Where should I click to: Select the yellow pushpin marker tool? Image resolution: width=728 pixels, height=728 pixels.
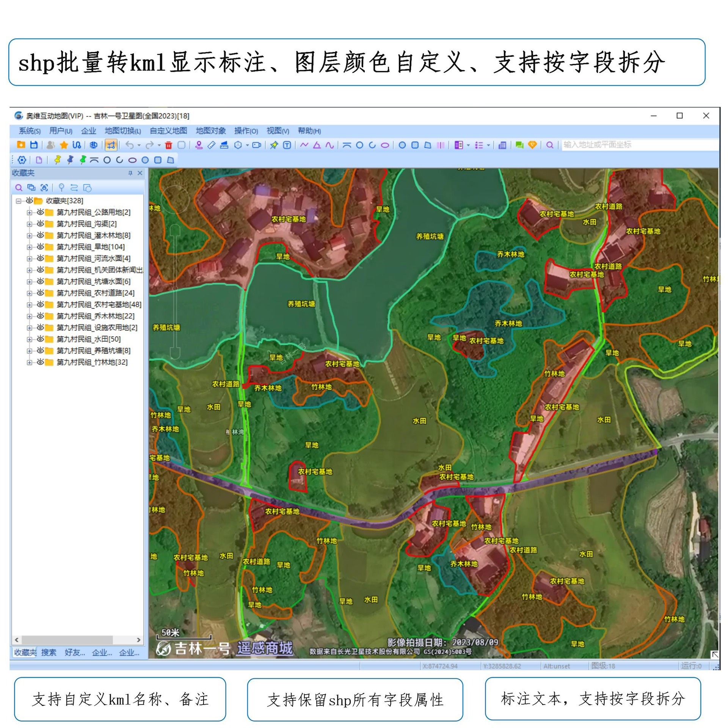(58, 160)
